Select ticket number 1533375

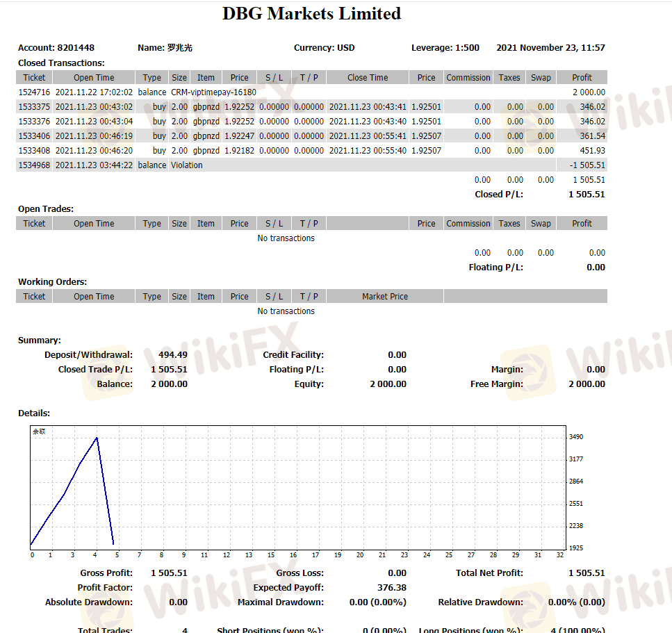pos(34,107)
